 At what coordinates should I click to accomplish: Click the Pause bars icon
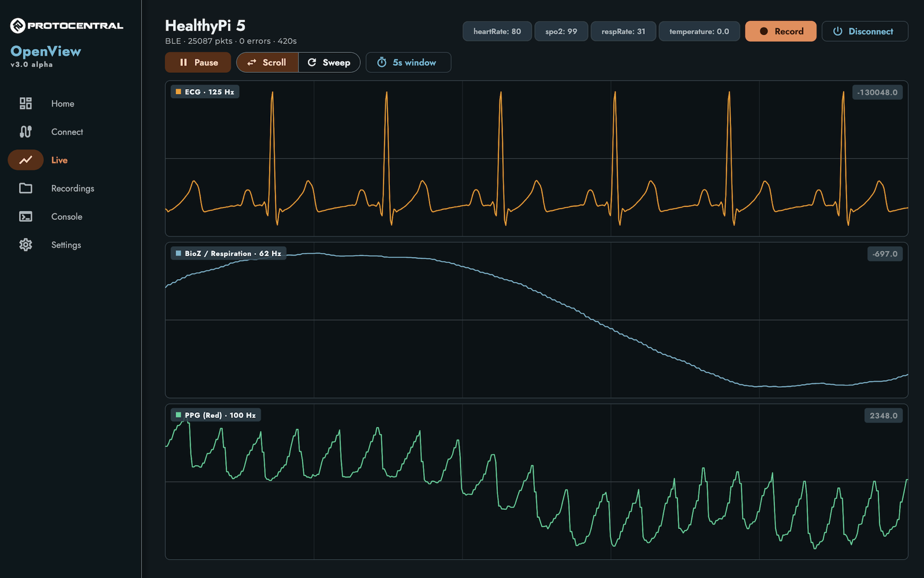click(x=184, y=62)
